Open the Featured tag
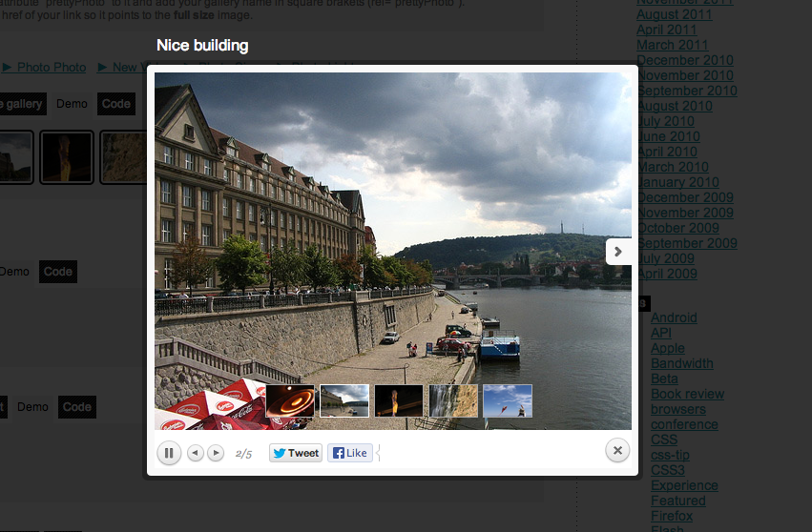 (678, 501)
